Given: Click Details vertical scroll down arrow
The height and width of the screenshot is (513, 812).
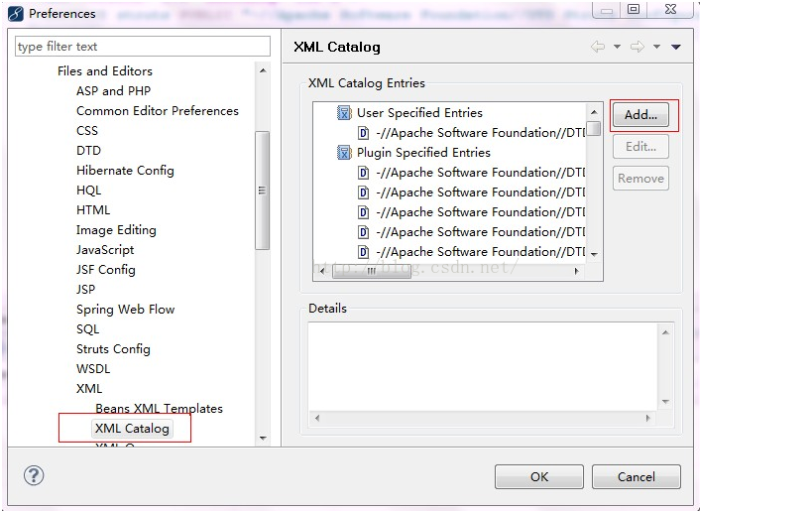Looking at the screenshot, I should 665,402.
